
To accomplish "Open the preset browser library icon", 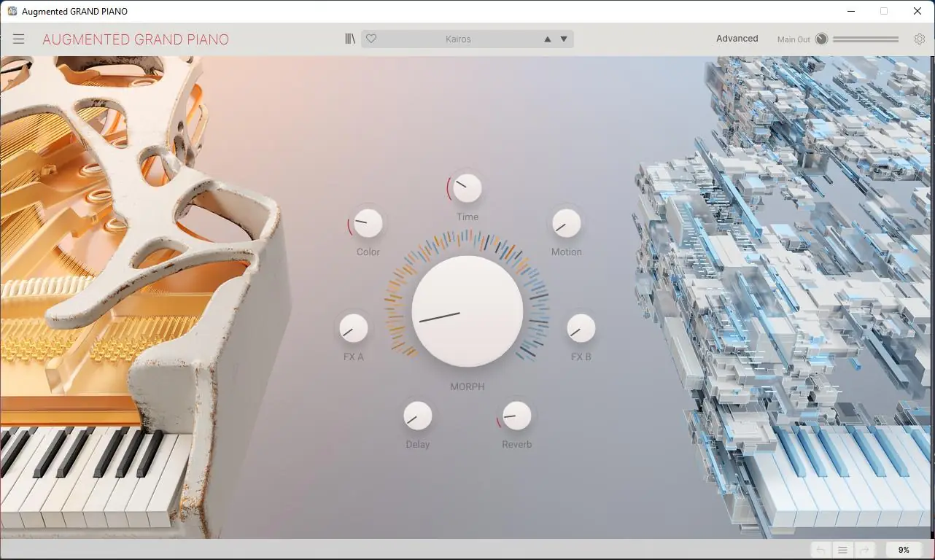I will 351,39.
